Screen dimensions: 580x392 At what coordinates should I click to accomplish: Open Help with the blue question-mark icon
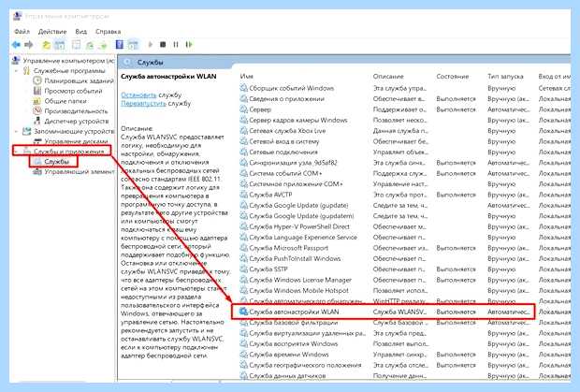pyautogui.click(x=120, y=45)
